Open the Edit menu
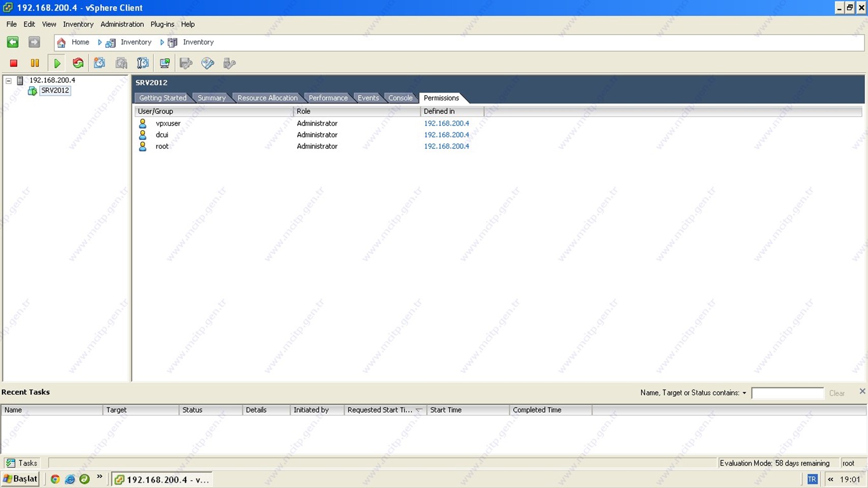The width and height of the screenshot is (868, 488). [x=29, y=24]
